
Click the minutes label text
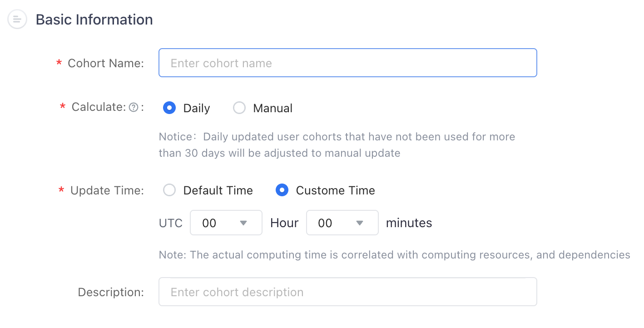(409, 223)
